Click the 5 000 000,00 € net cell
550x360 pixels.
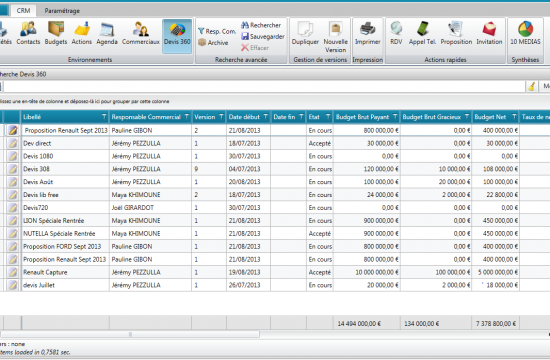coord(496,272)
